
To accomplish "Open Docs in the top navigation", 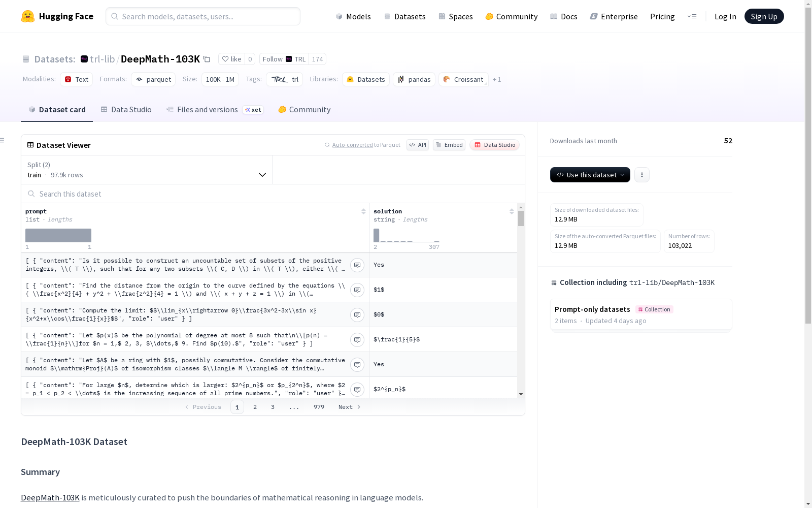I will [x=564, y=17].
